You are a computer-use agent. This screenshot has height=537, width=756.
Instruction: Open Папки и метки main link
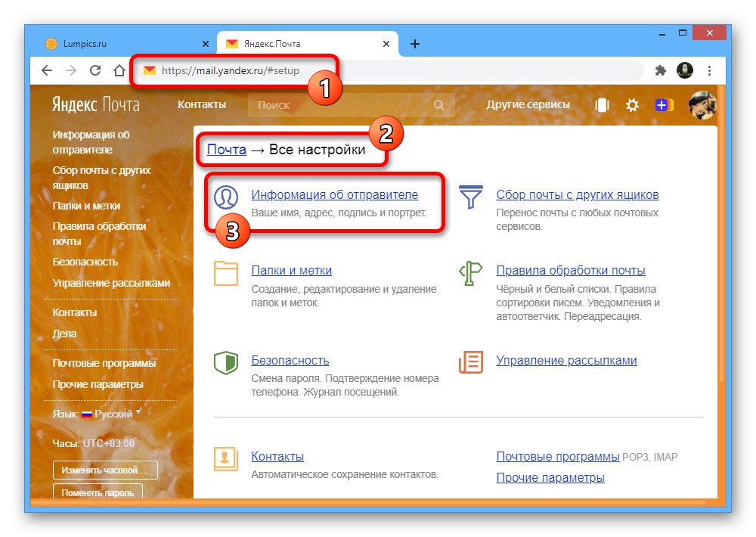coord(291,270)
